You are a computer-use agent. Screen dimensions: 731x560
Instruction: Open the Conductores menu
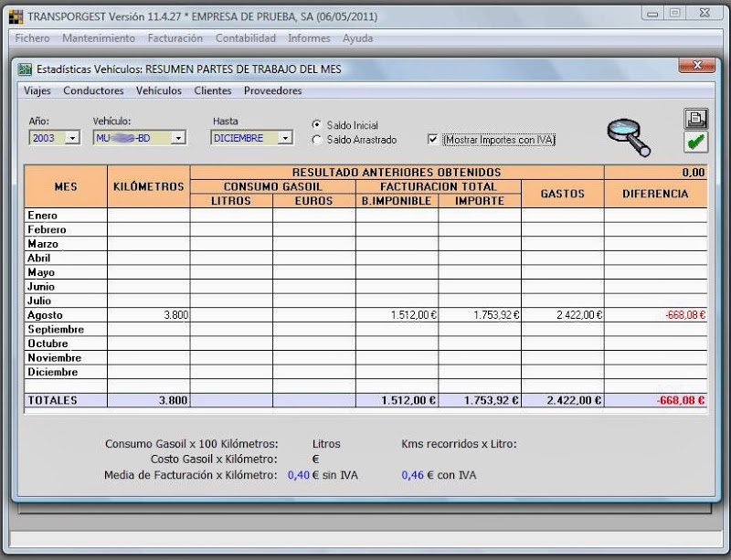[94, 90]
